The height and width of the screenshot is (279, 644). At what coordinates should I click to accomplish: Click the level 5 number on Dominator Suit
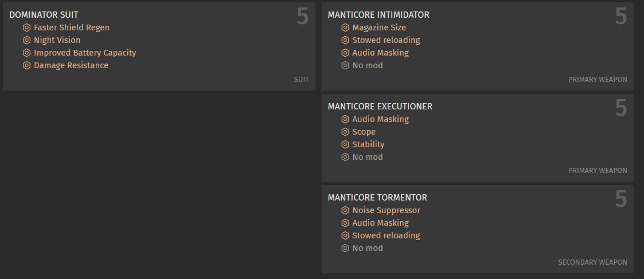[303, 17]
